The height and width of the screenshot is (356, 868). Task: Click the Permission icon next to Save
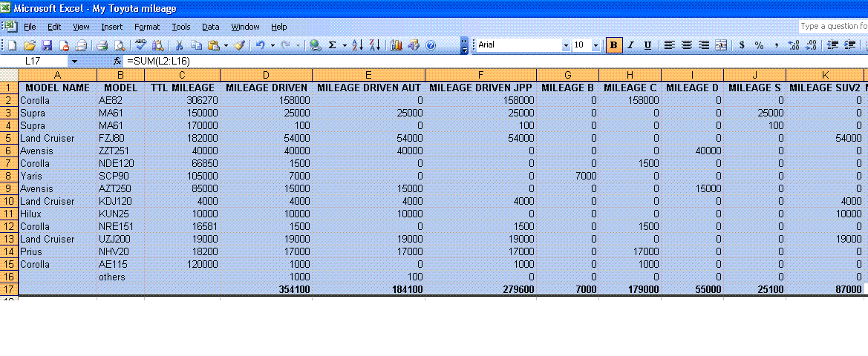[x=64, y=45]
